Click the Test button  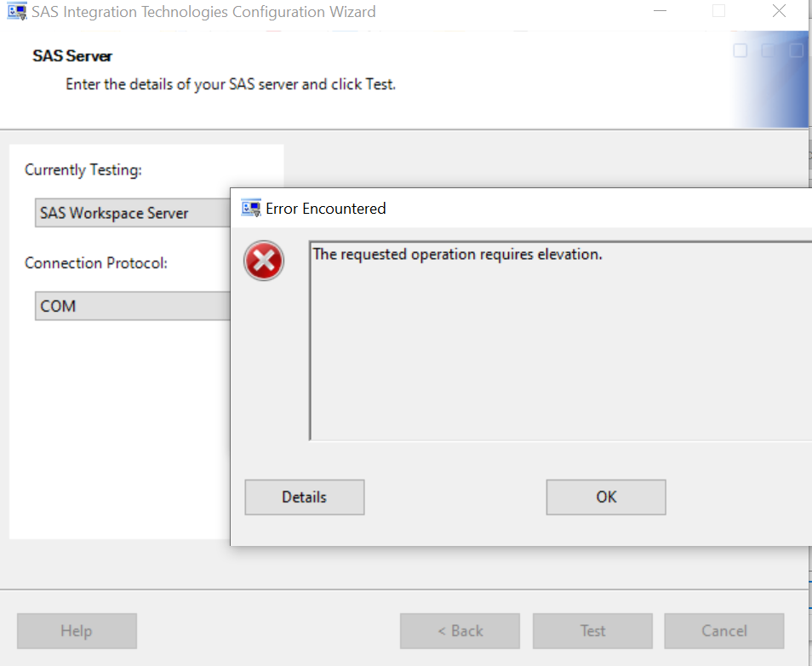tap(592, 631)
